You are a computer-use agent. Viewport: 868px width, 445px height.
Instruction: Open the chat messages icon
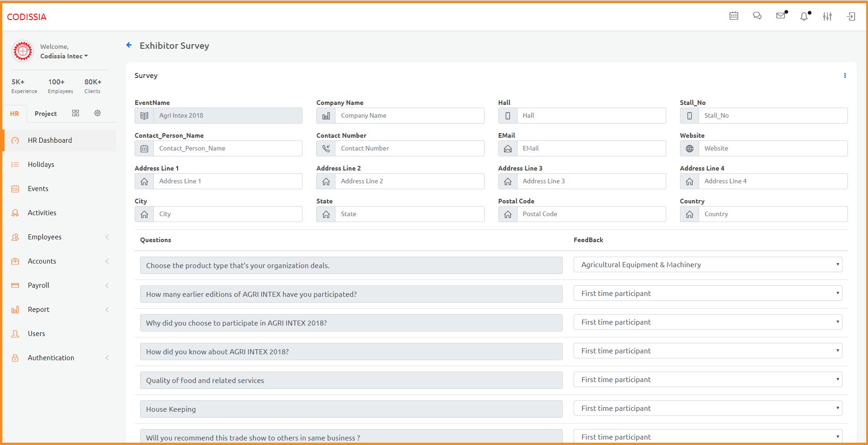tap(757, 16)
